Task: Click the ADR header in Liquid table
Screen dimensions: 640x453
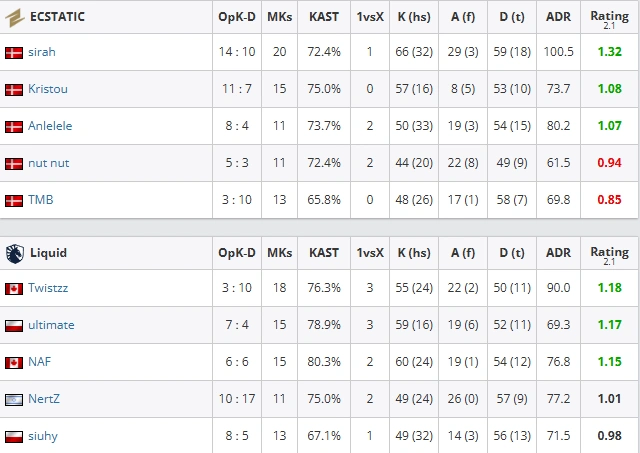Action: [558, 253]
